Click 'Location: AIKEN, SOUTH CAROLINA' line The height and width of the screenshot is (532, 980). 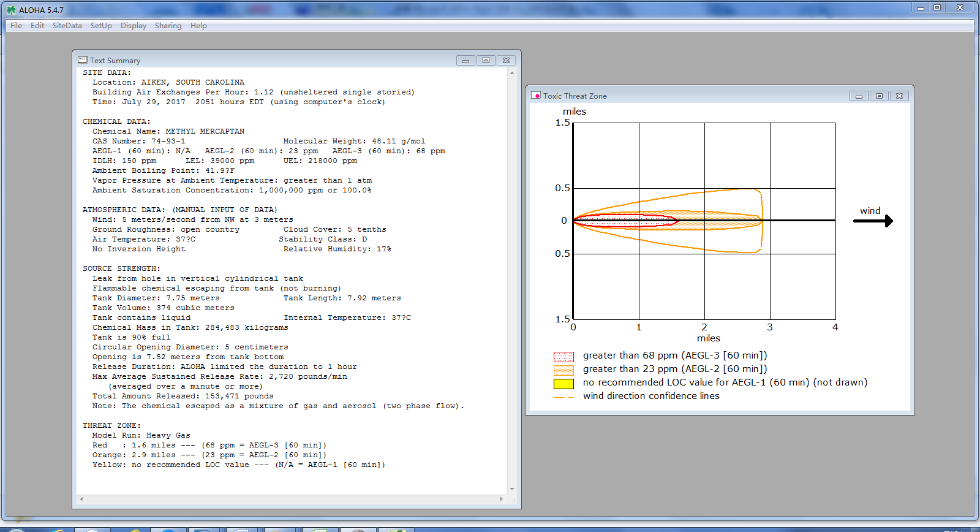[x=168, y=82]
